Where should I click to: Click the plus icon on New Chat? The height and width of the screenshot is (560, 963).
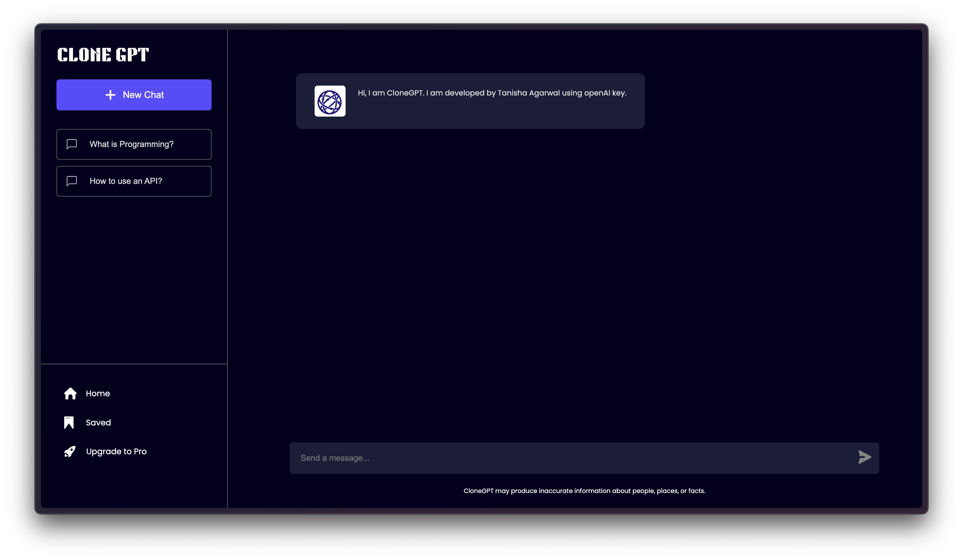pos(110,95)
